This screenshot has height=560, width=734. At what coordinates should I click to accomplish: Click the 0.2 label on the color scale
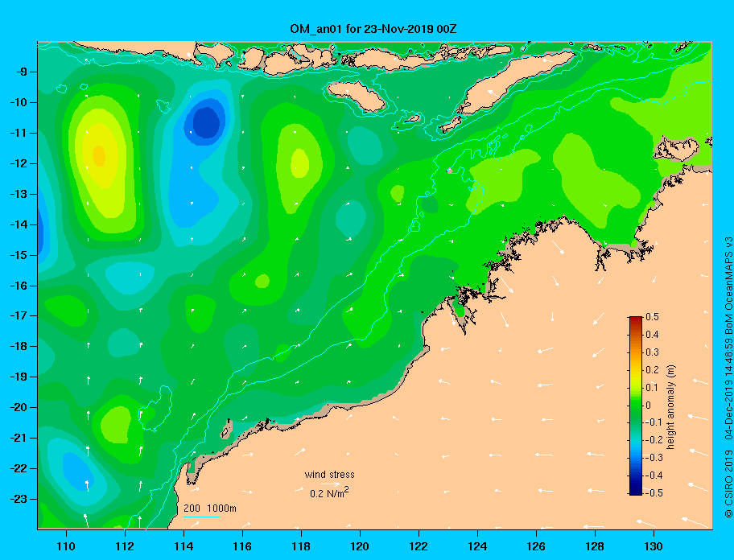(652, 370)
